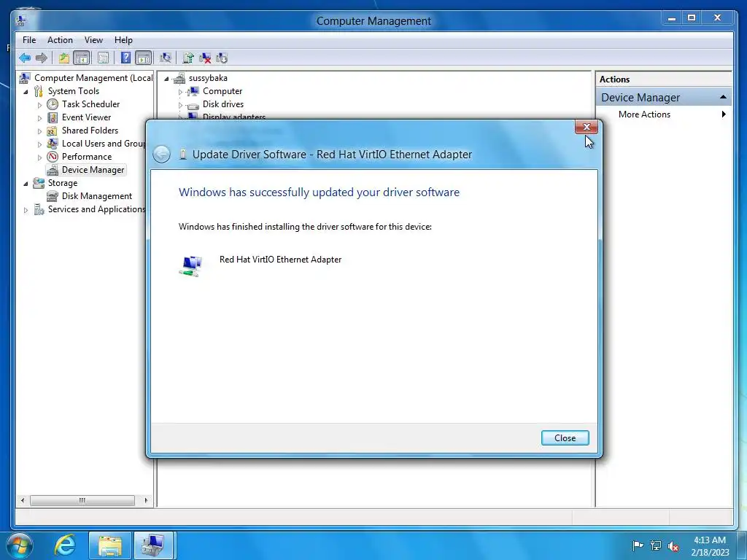747x560 pixels.
Task: Click the console tree horizontal scrollbar thumb
Action: point(82,500)
